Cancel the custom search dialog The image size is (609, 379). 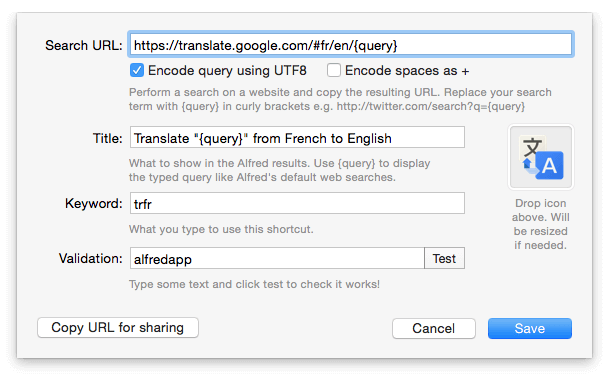(433, 329)
